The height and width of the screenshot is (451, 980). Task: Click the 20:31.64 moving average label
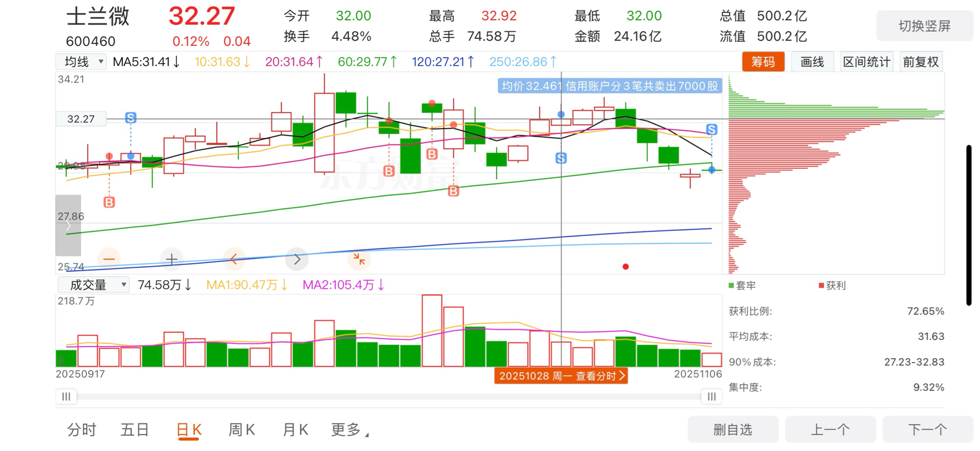(294, 62)
